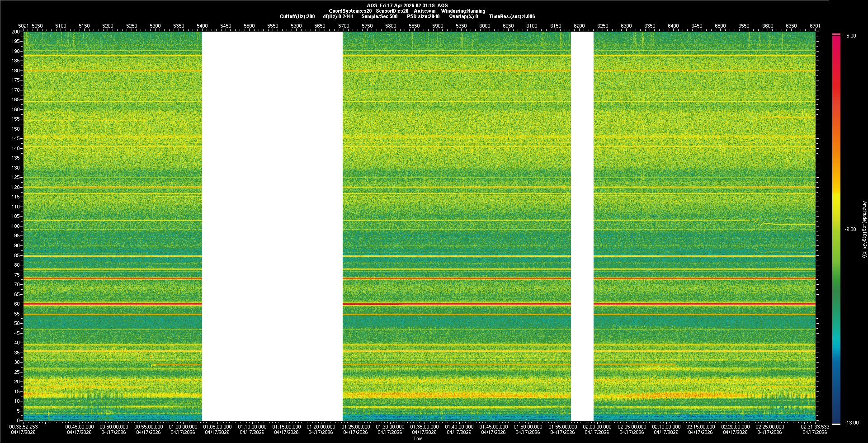Click the 01:00:00.000 time tick label
Viewport: 868px width, 443px height.
(x=183, y=427)
